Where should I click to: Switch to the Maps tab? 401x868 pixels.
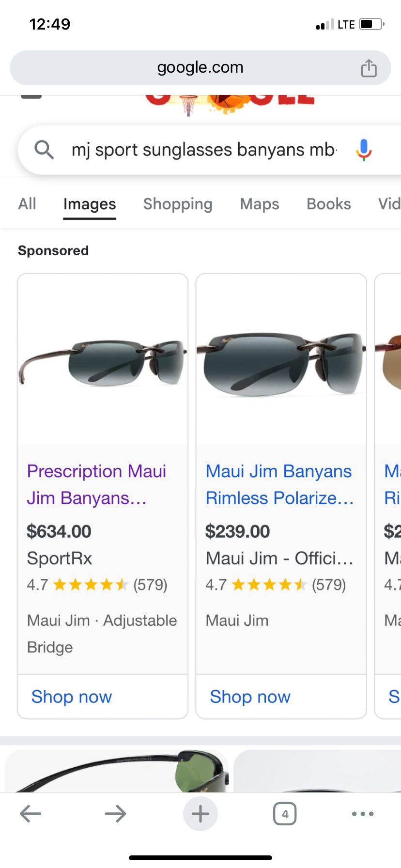[259, 204]
